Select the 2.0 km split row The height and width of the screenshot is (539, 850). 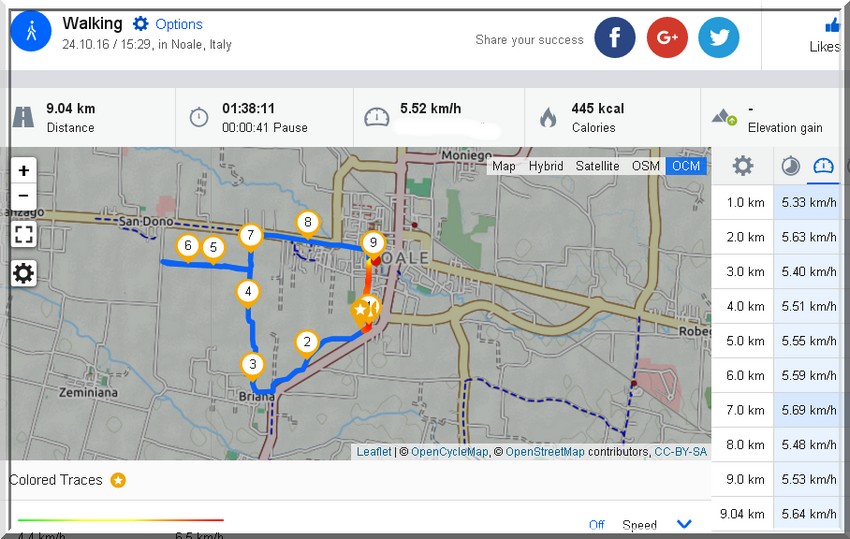point(776,237)
